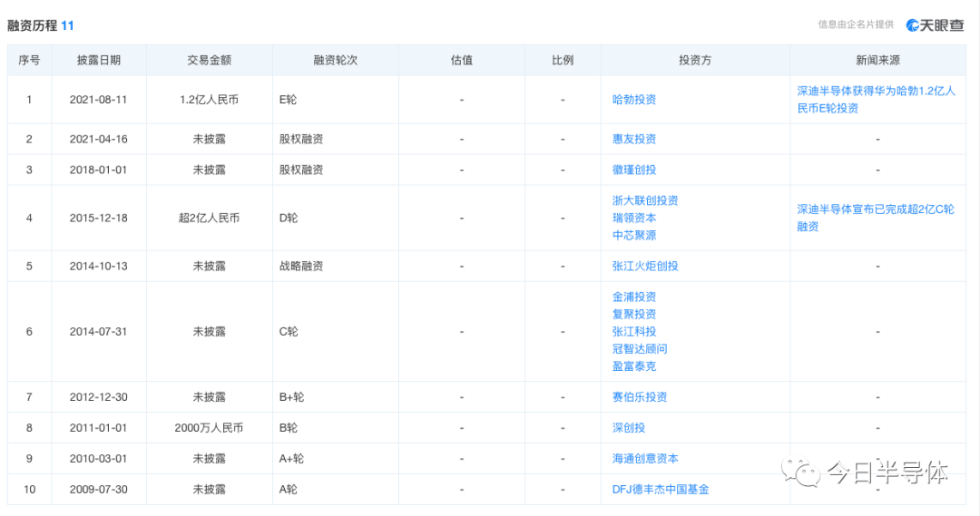Click the 新闻来源 column header
Screen dimensions: 980x516
(x=877, y=60)
